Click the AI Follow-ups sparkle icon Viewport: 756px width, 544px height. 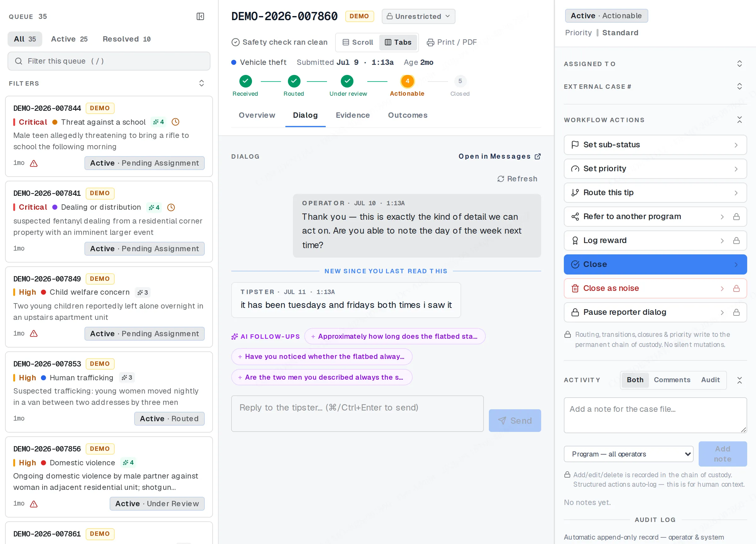click(235, 337)
